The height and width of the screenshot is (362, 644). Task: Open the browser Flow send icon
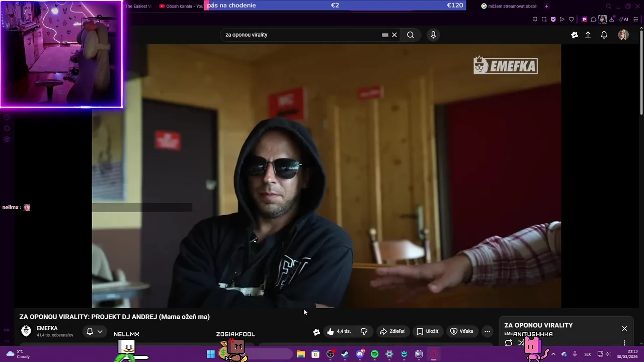(x=562, y=19)
